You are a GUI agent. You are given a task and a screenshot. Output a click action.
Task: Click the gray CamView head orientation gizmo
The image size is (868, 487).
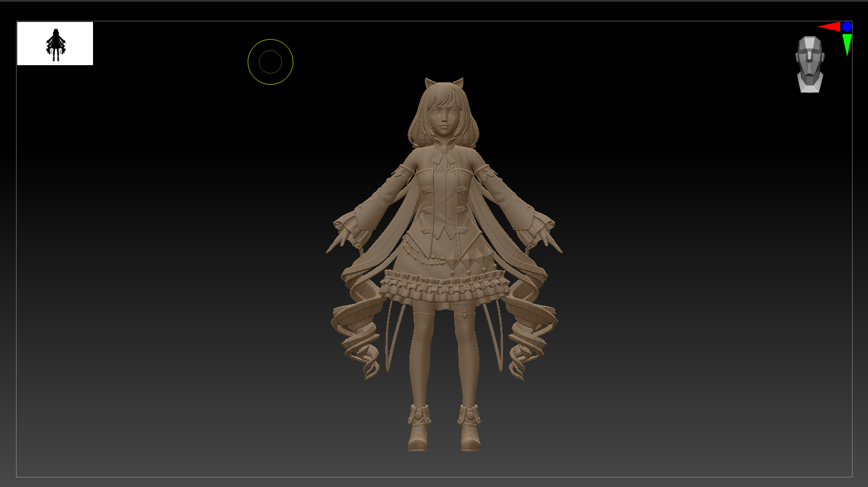coord(810,64)
